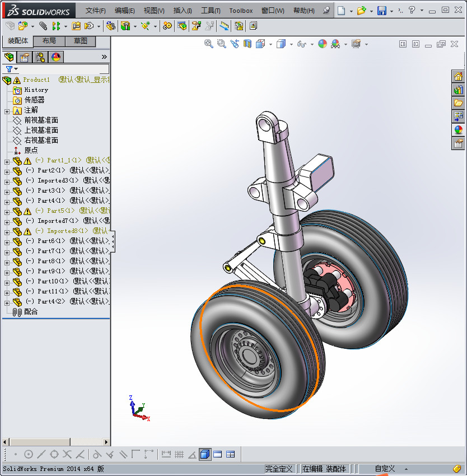The width and height of the screenshot is (467, 476).
Task: Click the tree scrollbar right arrow
Action: (x=106, y=442)
